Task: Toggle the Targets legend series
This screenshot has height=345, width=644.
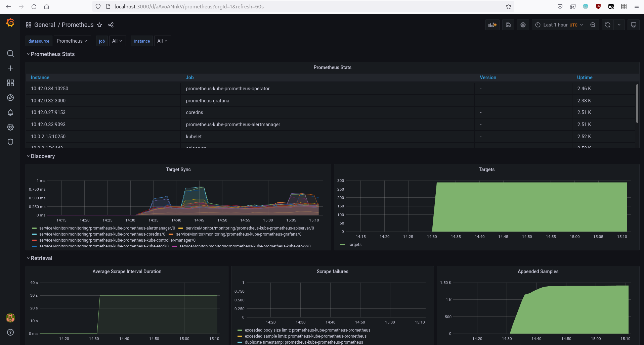Action: (x=354, y=245)
